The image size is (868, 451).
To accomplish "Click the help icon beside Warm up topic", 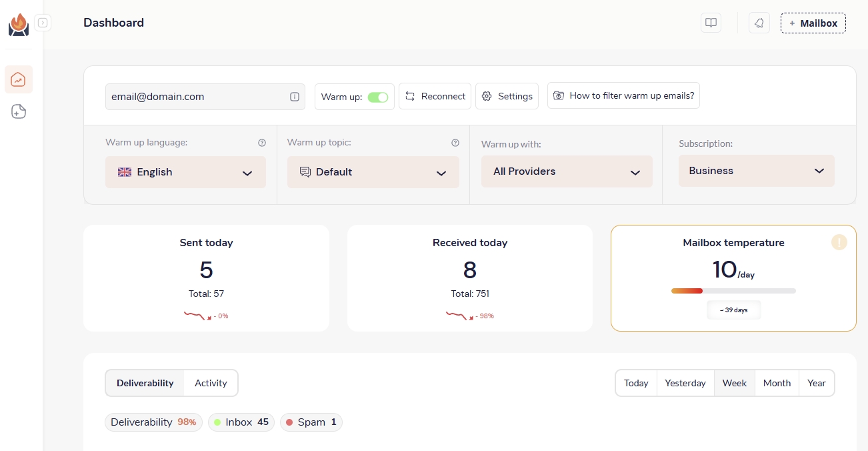I will click(455, 143).
